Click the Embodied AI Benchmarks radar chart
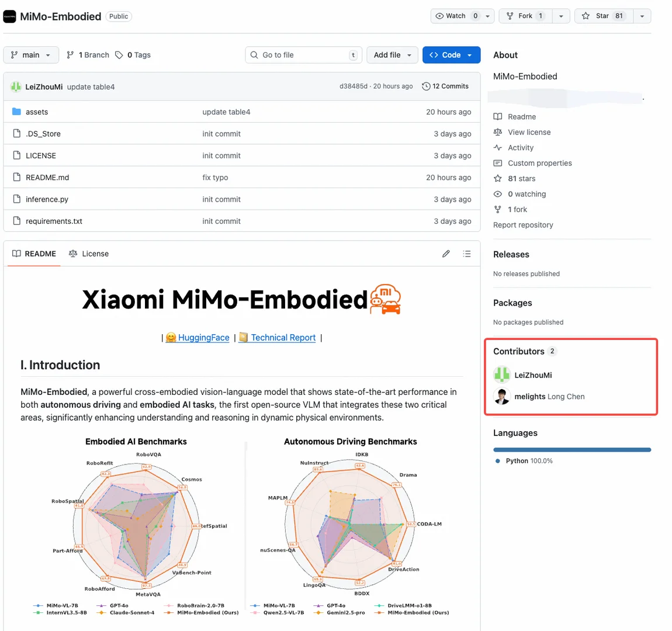Image resolution: width=672 pixels, height=631 pixels. 136,526
